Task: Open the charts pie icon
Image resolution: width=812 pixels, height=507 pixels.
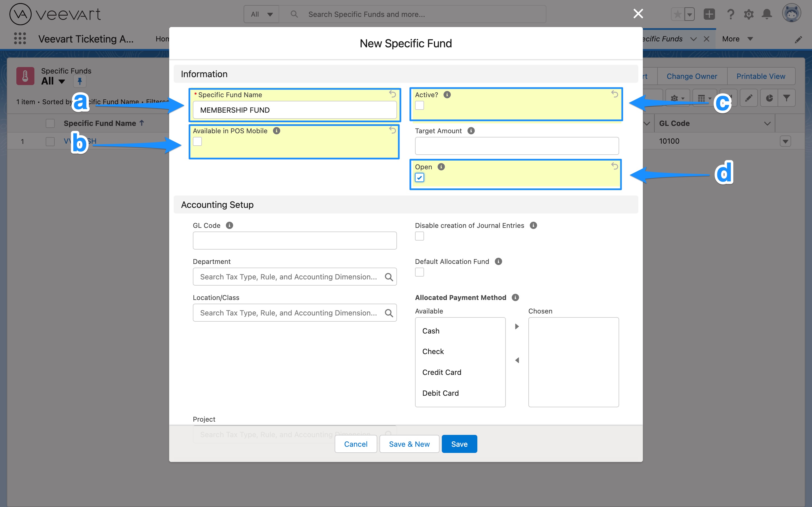Action: coord(769,97)
